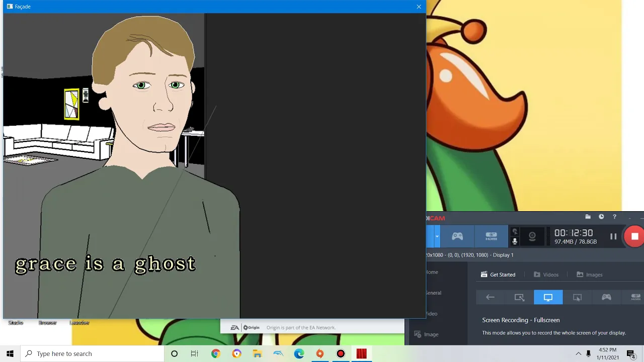Click the back arrow mode button

pyautogui.click(x=490, y=298)
